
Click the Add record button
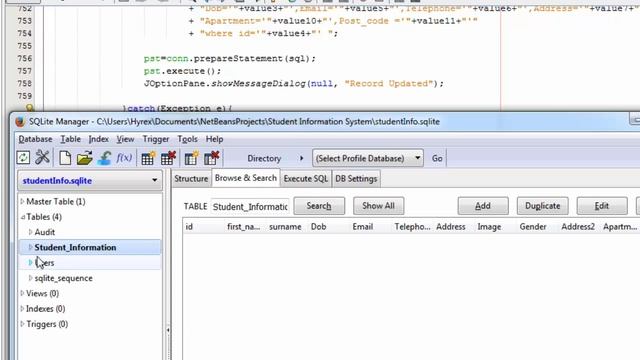pyautogui.click(x=483, y=206)
